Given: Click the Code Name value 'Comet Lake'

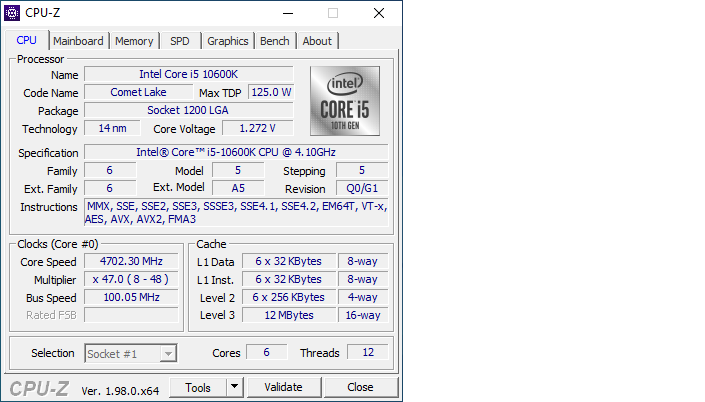Looking at the screenshot, I should tap(138, 92).
